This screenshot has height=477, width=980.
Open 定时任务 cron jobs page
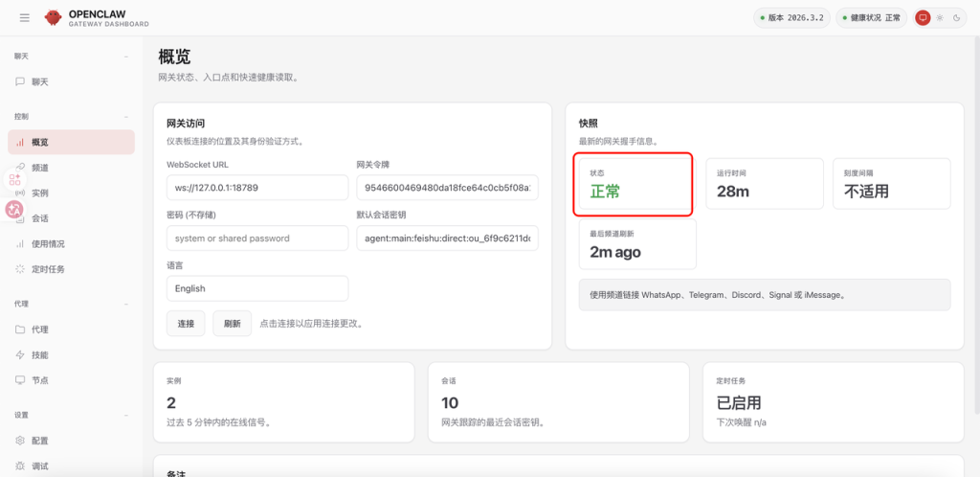(x=48, y=269)
